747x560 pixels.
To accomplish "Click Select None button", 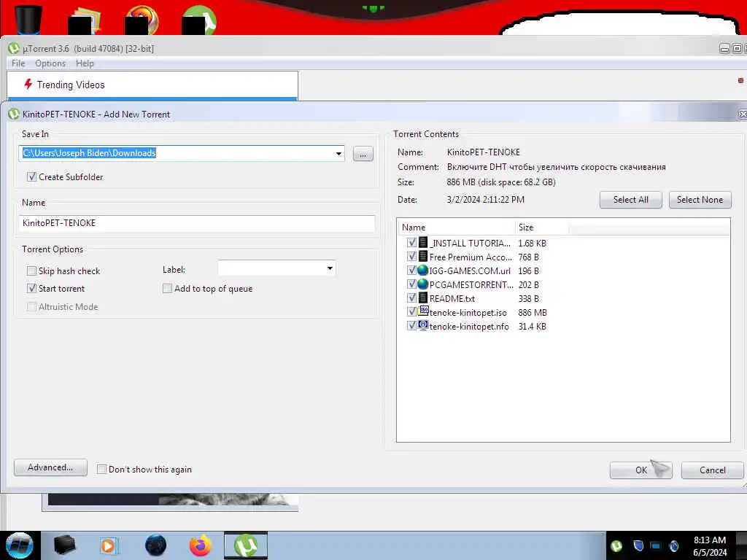I will click(700, 200).
